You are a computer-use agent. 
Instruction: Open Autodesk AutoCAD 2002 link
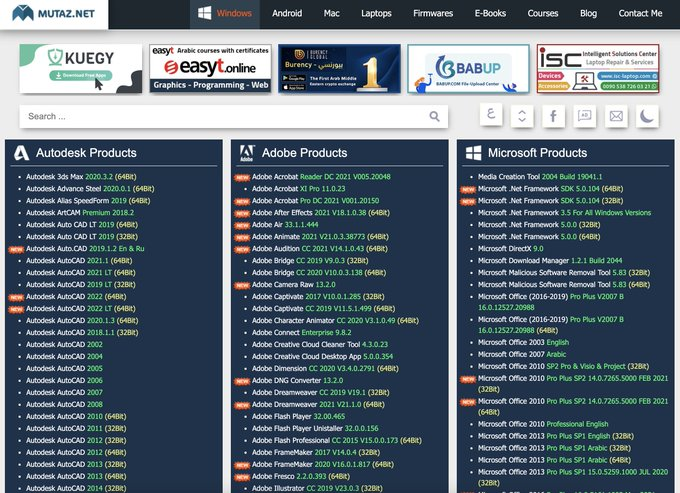click(64, 345)
